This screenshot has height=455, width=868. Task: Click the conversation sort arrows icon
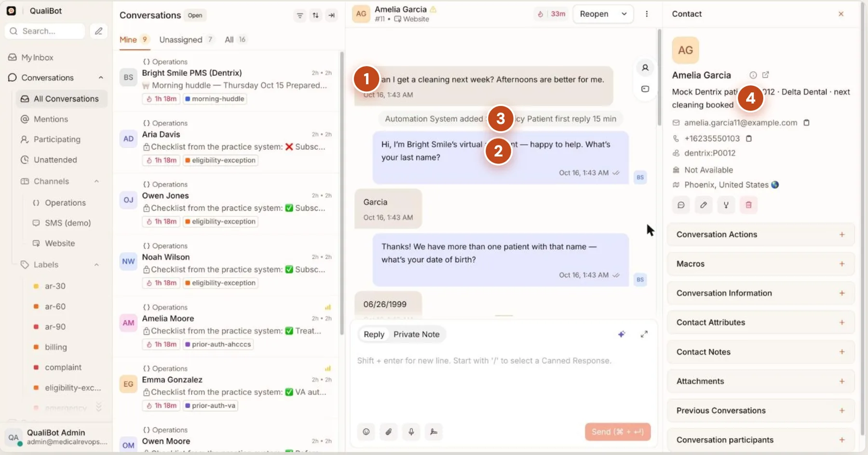[x=315, y=15]
